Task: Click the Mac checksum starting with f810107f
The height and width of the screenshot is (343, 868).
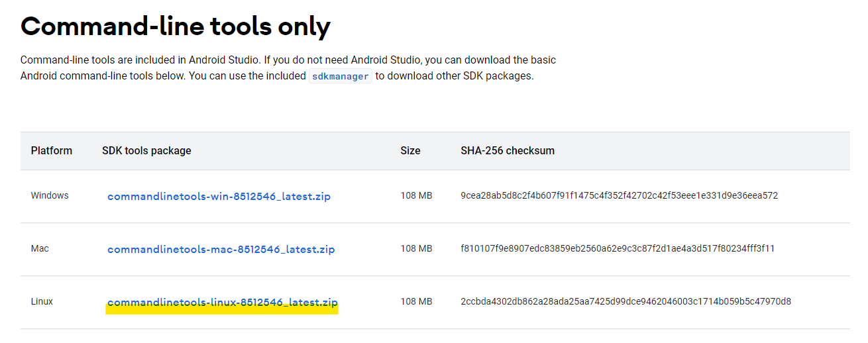Action: pyautogui.click(x=618, y=249)
